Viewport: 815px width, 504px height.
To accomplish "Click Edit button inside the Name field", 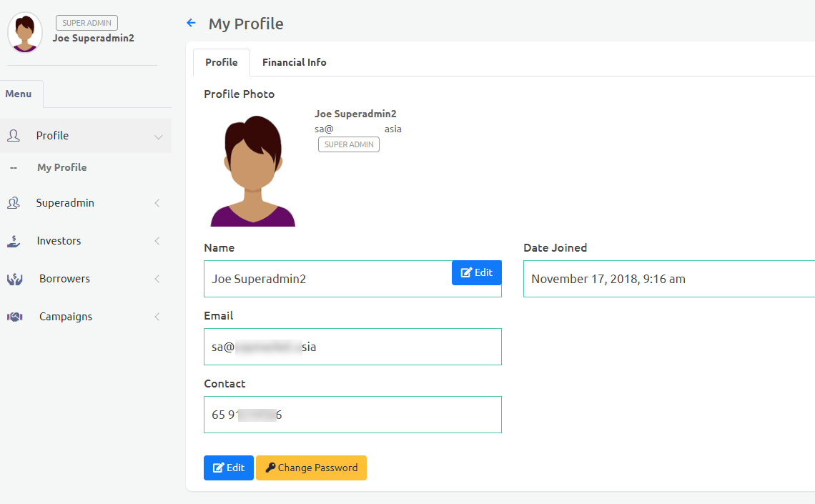I will (477, 273).
